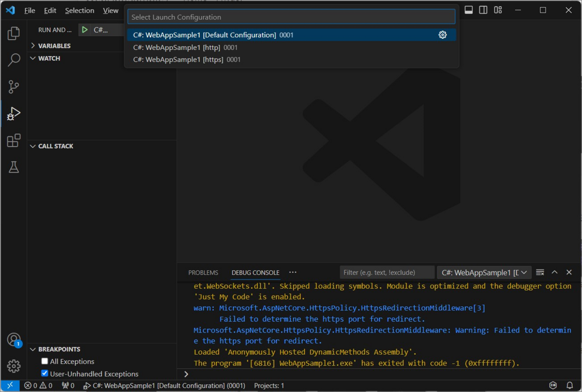Open the Run and Debug view icon

click(x=14, y=114)
